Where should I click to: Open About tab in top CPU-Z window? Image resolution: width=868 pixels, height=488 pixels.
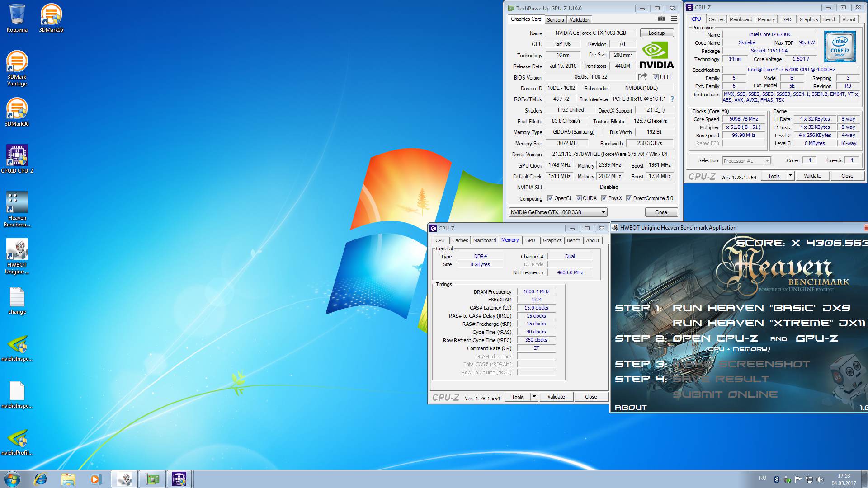pyautogui.click(x=849, y=19)
